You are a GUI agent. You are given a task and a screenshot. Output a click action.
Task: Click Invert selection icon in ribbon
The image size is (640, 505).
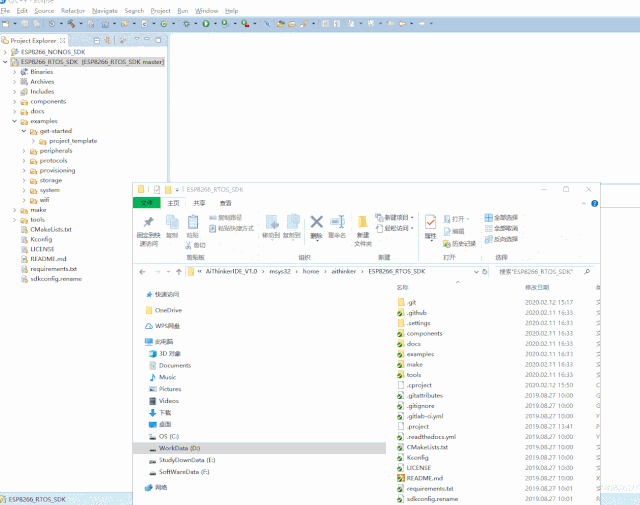pyautogui.click(x=488, y=239)
